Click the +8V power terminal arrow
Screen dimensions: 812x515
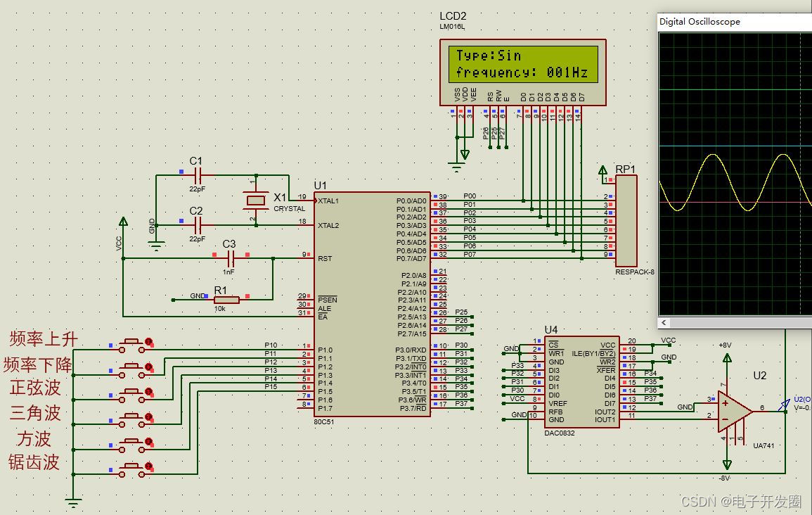[x=727, y=358]
